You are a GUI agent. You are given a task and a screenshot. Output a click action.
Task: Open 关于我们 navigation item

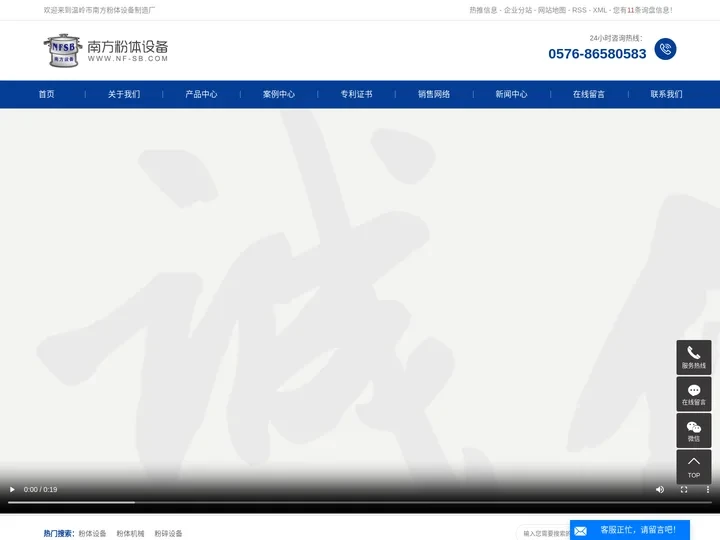click(x=124, y=94)
